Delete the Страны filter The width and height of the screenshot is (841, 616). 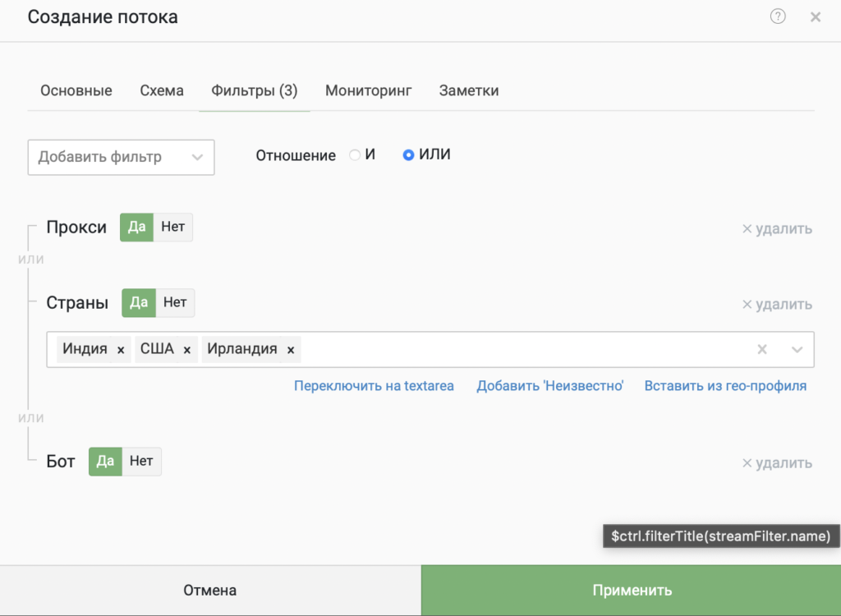[x=777, y=304]
